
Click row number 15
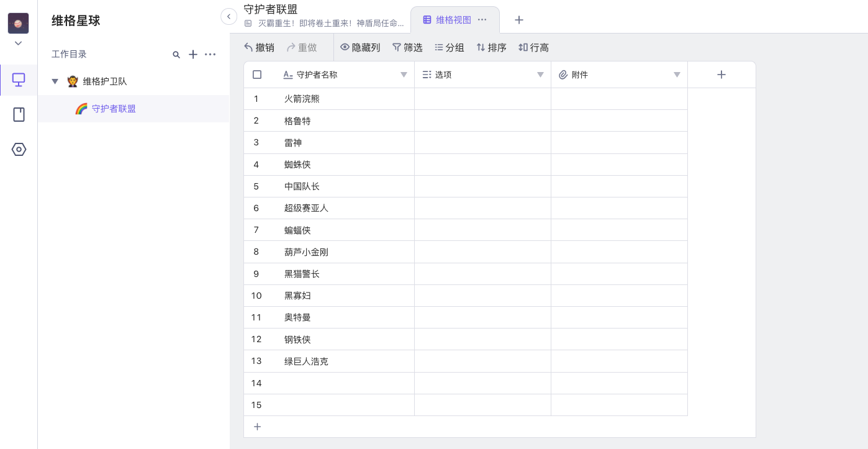click(x=256, y=405)
